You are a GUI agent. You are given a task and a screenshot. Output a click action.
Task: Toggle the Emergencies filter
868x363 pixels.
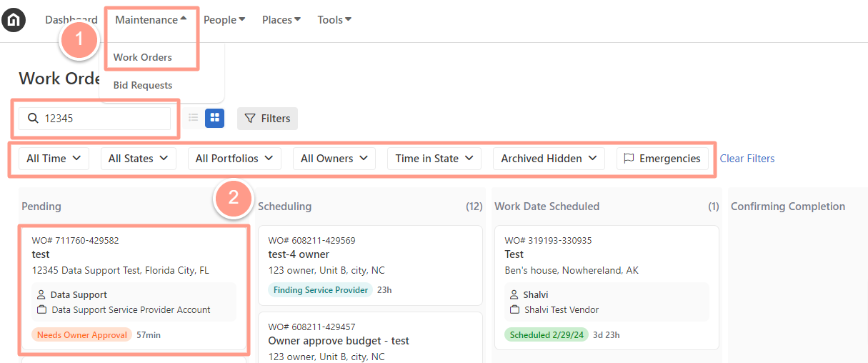tap(662, 159)
